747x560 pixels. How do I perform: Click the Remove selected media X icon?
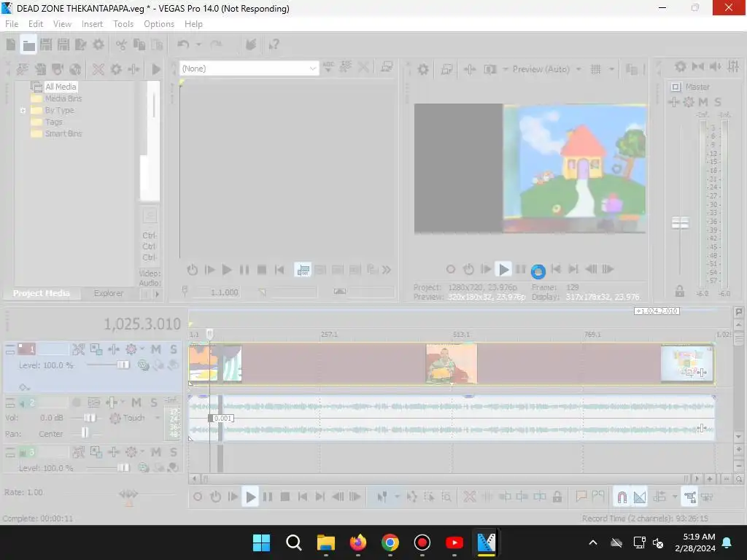point(98,69)
